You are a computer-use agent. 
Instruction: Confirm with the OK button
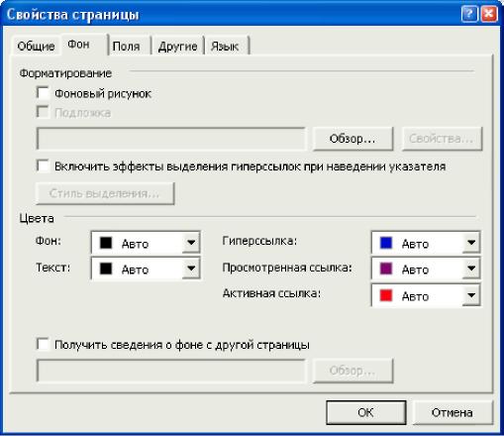(365, 412)
